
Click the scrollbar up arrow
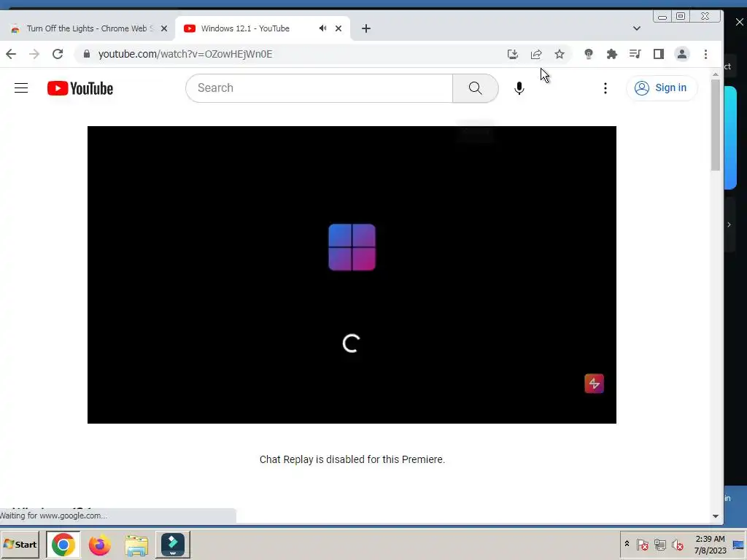point(715,74)
